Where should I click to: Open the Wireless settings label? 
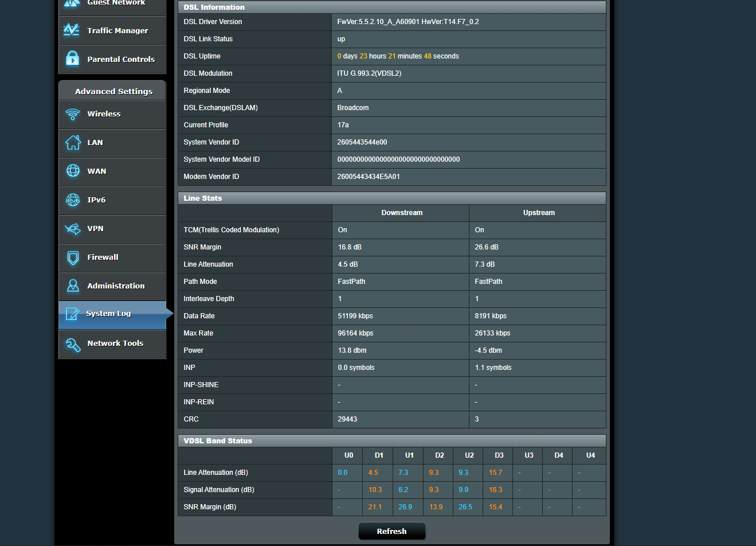pyautogui.click(x=104, y=114)
